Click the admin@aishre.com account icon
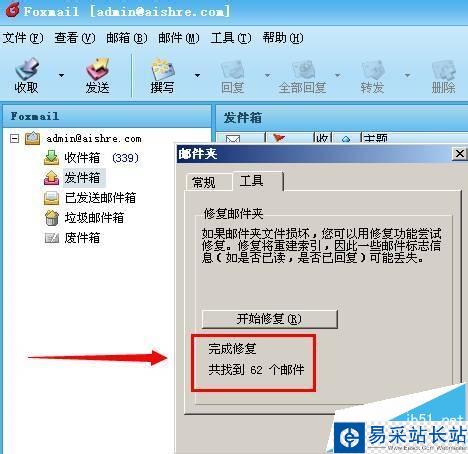The width and height of the screenshot is (468, 454). coord(33,138)
